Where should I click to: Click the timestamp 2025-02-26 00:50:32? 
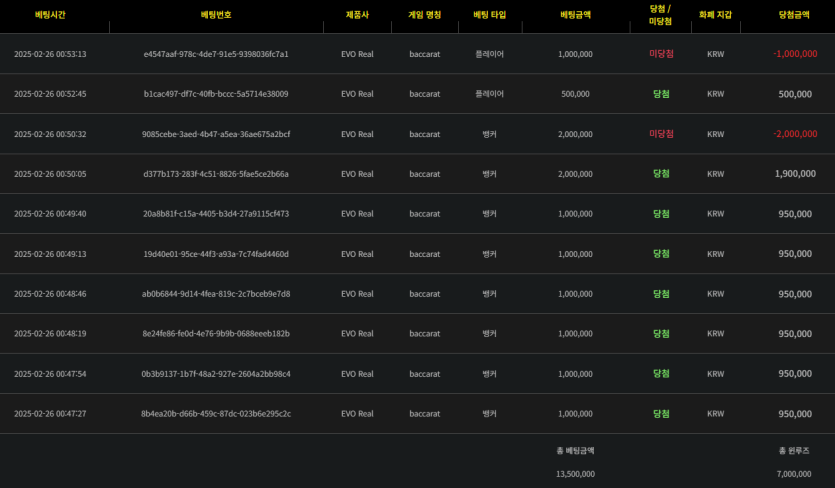pyautogui.click(x=50, y=134)
